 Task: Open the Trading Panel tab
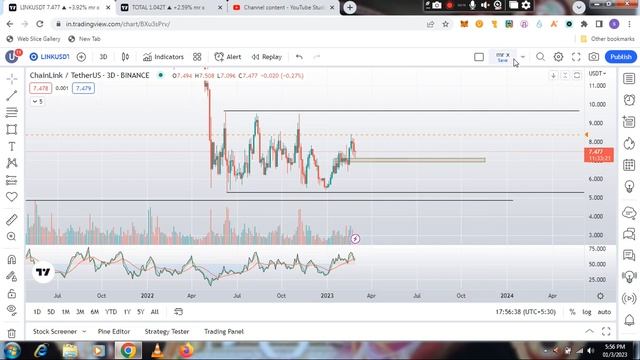pos(224,331)
